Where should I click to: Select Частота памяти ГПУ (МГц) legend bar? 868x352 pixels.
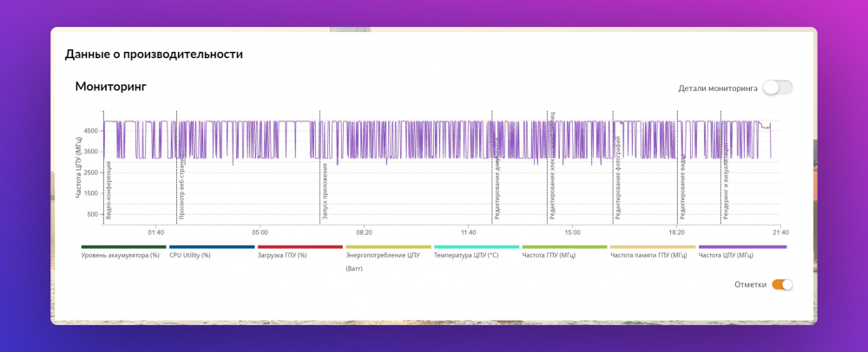654,247
